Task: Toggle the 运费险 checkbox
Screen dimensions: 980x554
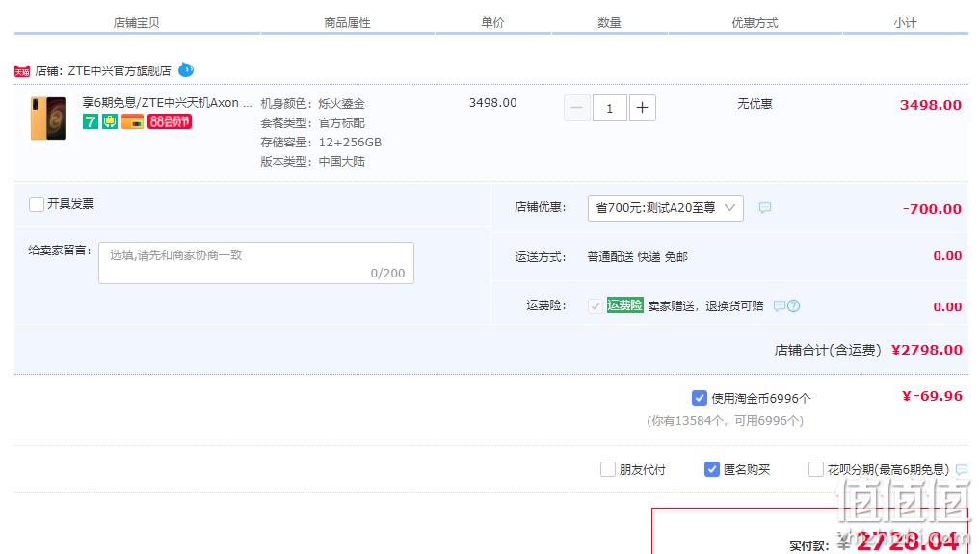Action: [x=595, y=306]
